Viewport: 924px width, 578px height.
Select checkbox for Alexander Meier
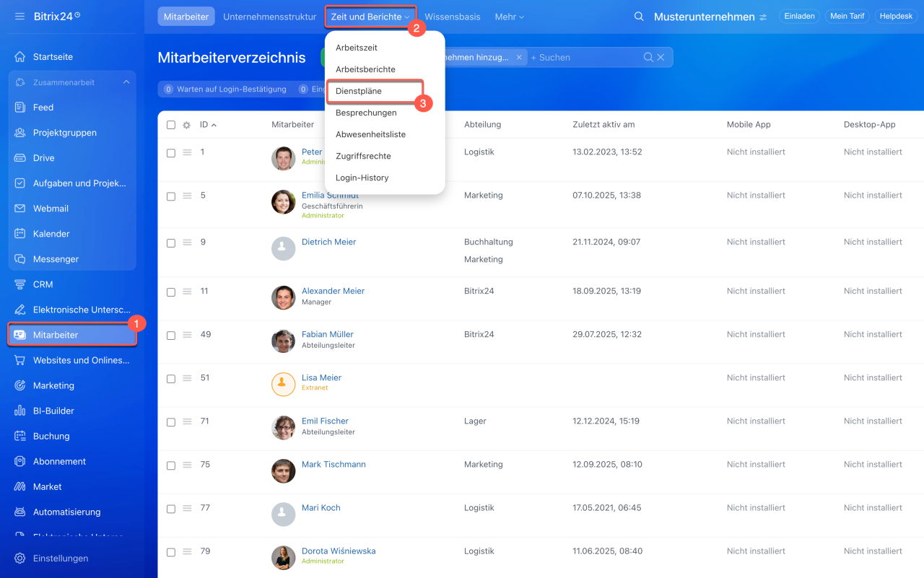(171, 292)
